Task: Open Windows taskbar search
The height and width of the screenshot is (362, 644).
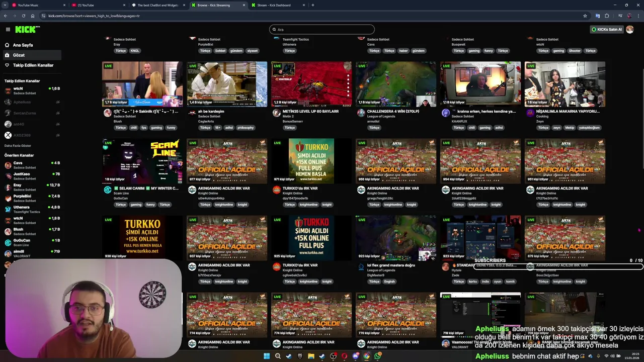Action: point(278,356)
